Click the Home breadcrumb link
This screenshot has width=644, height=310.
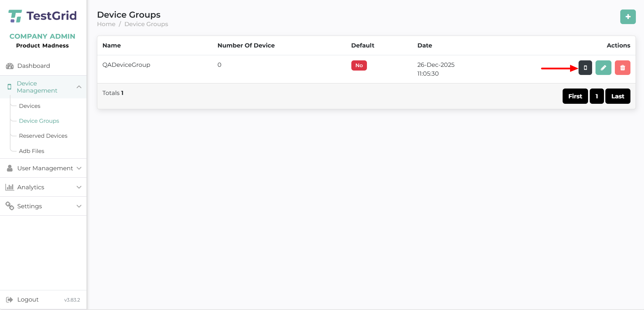coord(106,24)
